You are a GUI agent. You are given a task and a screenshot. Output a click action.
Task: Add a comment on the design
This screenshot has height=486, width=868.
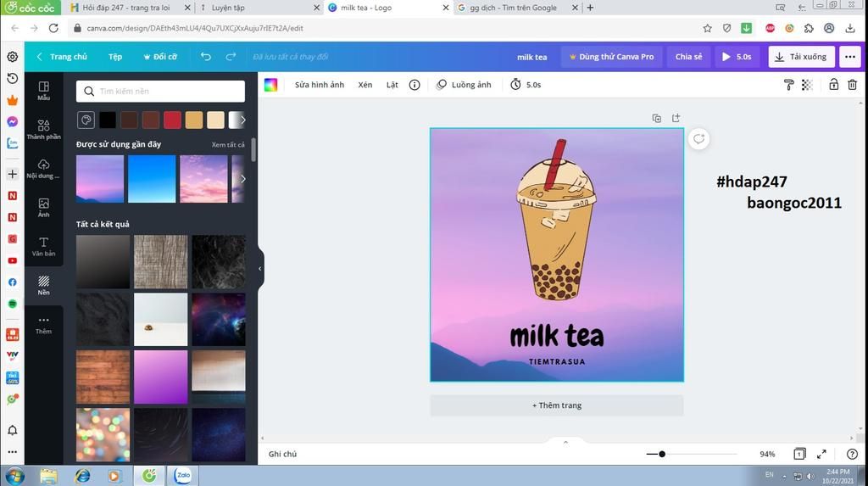pos(699,139)
